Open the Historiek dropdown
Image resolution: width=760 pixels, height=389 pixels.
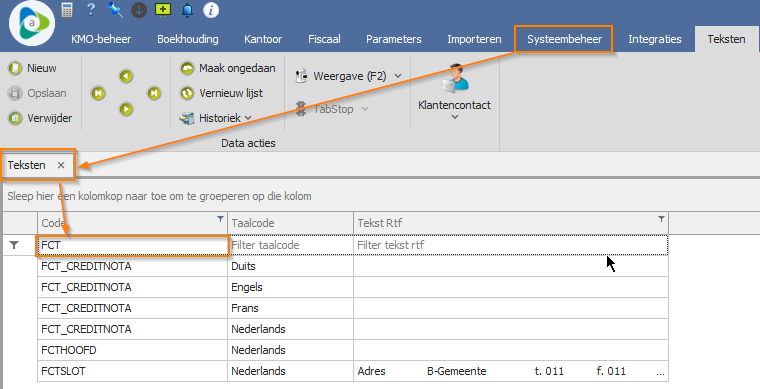point(215,118)
